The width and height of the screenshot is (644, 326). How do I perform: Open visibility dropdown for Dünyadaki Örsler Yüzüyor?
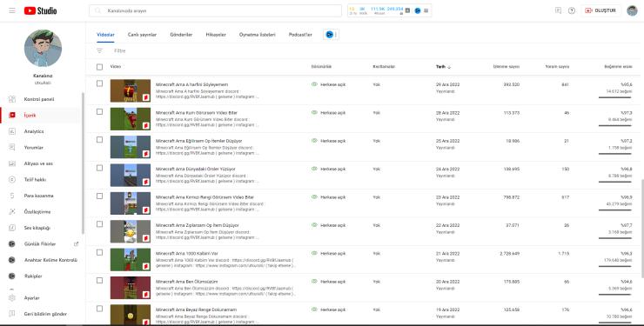329,169
